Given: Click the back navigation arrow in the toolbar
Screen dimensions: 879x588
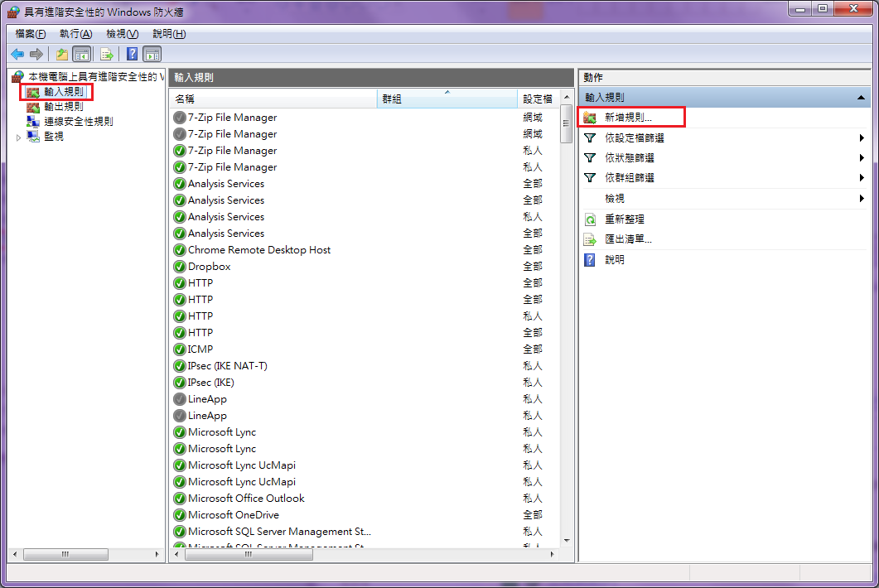Looking at the screenshot, I should pyautogui.click(x=17, y=54).
